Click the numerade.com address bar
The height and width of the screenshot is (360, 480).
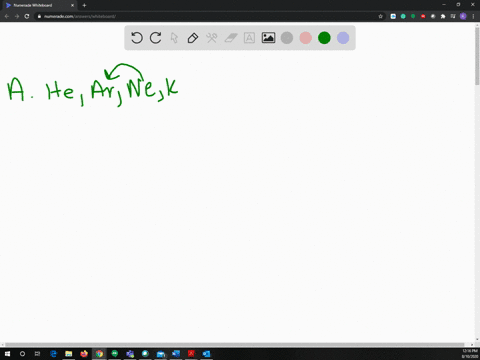pyautogui.click(x=207, y=16)
